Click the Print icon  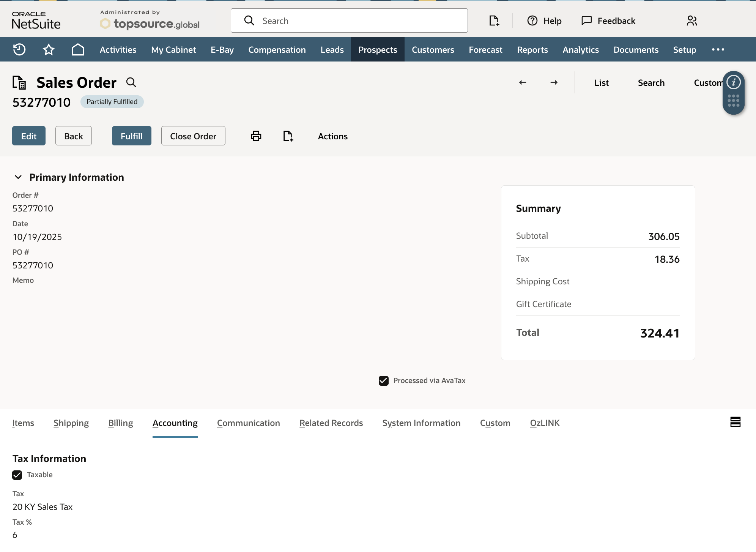pyautogui.click(x=256, y=136)
